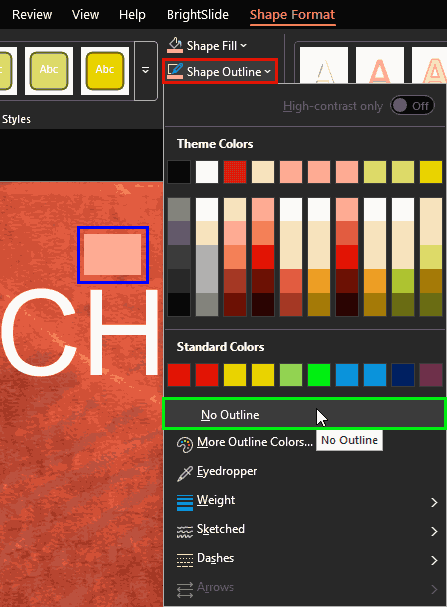
Task: Click the Shape Outline pen icon
Action: tap(175, 71)
